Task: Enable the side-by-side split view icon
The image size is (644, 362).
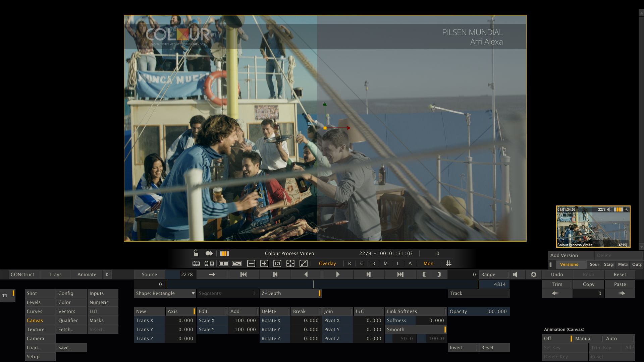Action: point(224,263)
